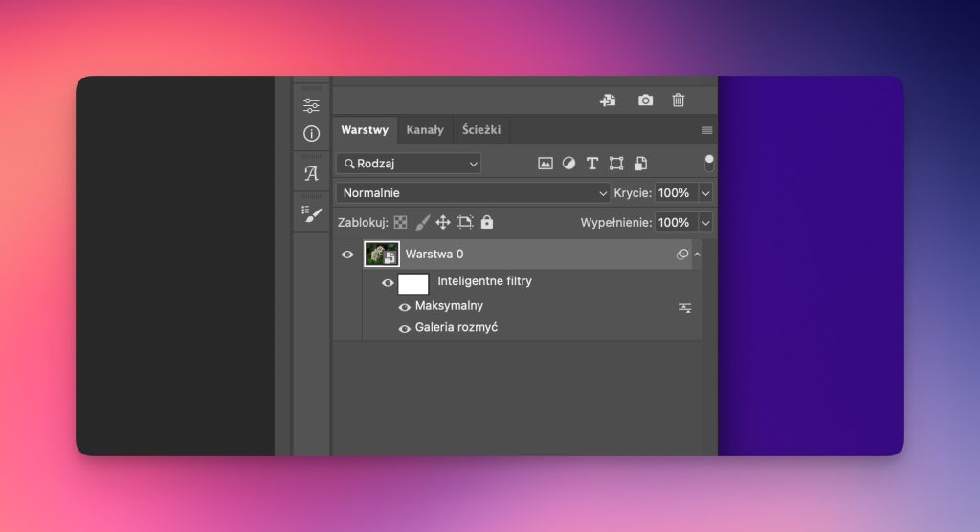
Task: Click the camera snapshot icon
Action: pos(645,100)
